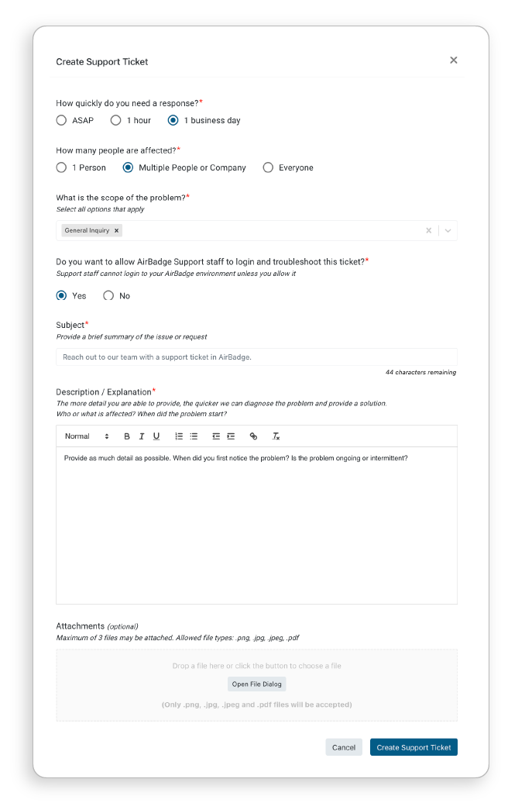Screen dimensions: 532x803
Task: Cancel the support ticket form
Action: click(x=343, y=747)
